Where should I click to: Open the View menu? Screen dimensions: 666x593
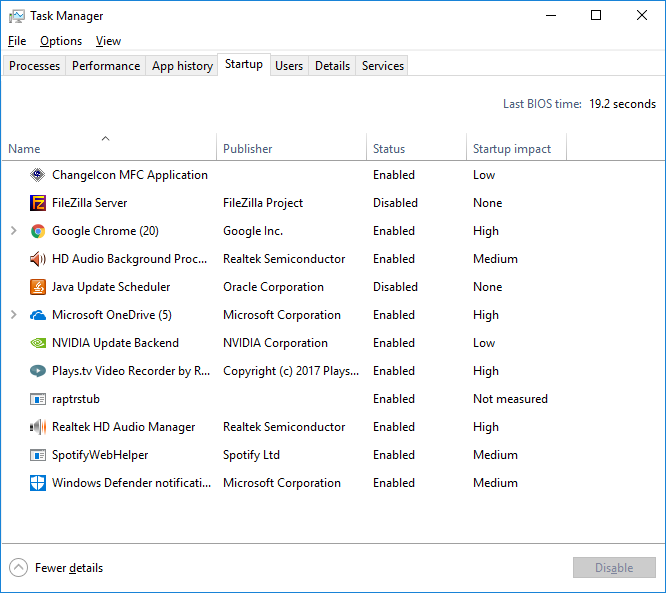pyautogui.click(x=108, y=41)
